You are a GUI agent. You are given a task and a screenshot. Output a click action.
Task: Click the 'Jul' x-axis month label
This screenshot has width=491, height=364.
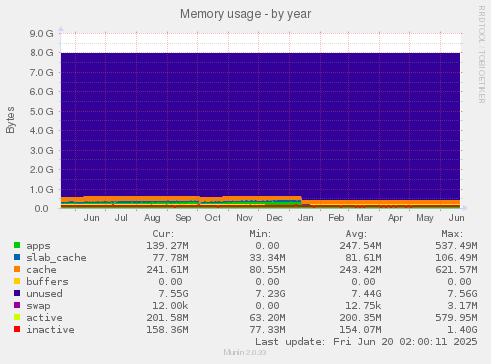click(x=121, y=218)
